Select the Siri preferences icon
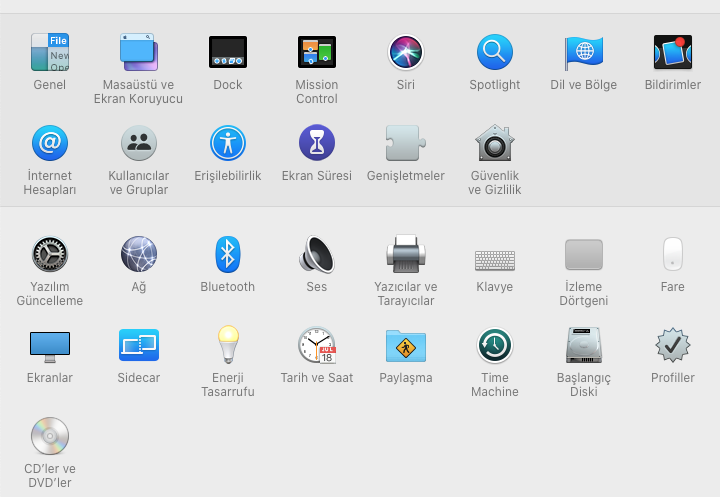This screenshot has width=720, height=497. pos(406,52)
